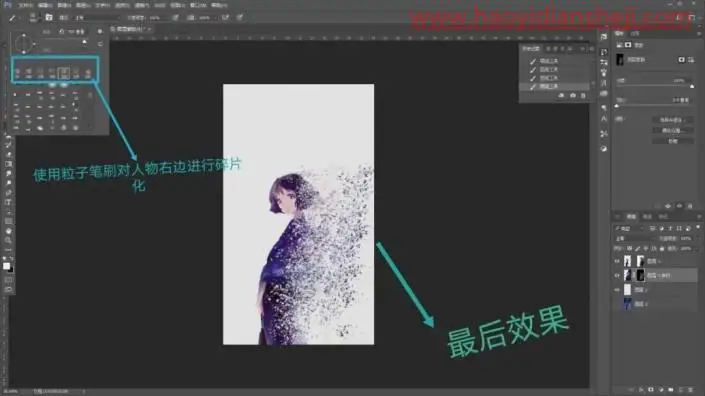Show the hidden bottom layer
Viewport: 705px width, 396px height.
click(x=617, y=304)
